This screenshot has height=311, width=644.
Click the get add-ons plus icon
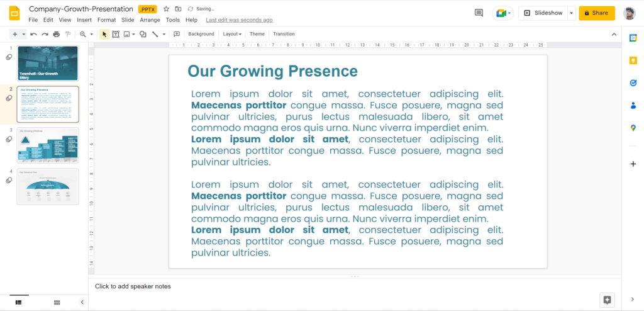click(633, 164)
